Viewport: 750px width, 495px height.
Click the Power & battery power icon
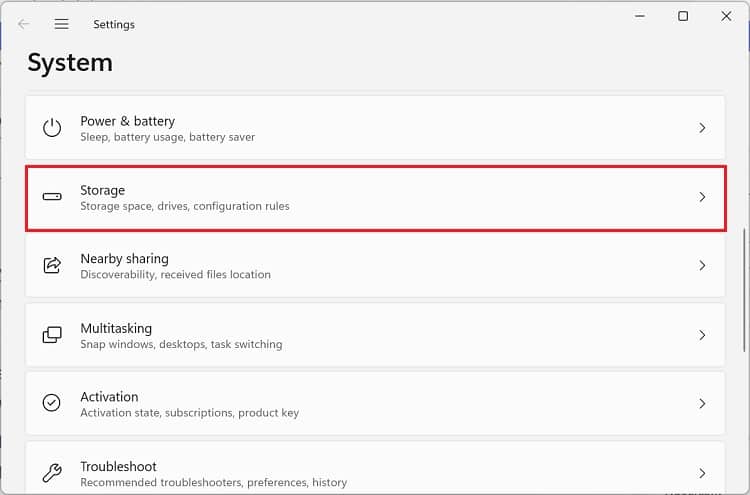[52, 128]
